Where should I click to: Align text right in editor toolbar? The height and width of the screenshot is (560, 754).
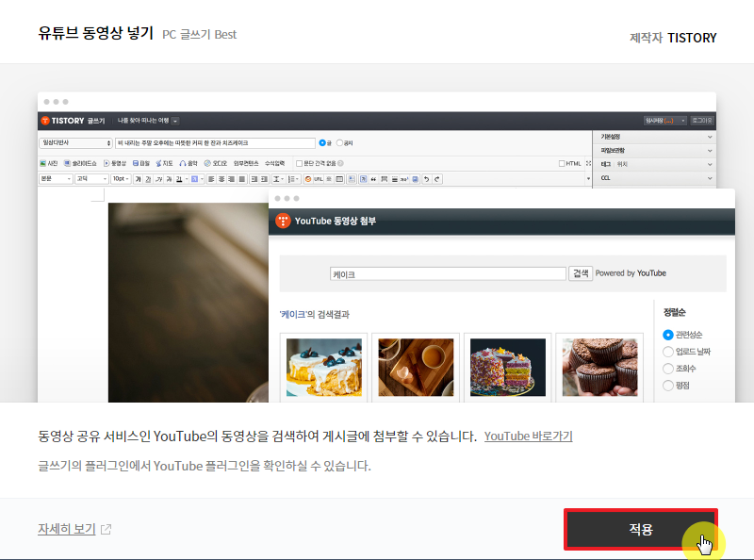(x=231, y=179)
